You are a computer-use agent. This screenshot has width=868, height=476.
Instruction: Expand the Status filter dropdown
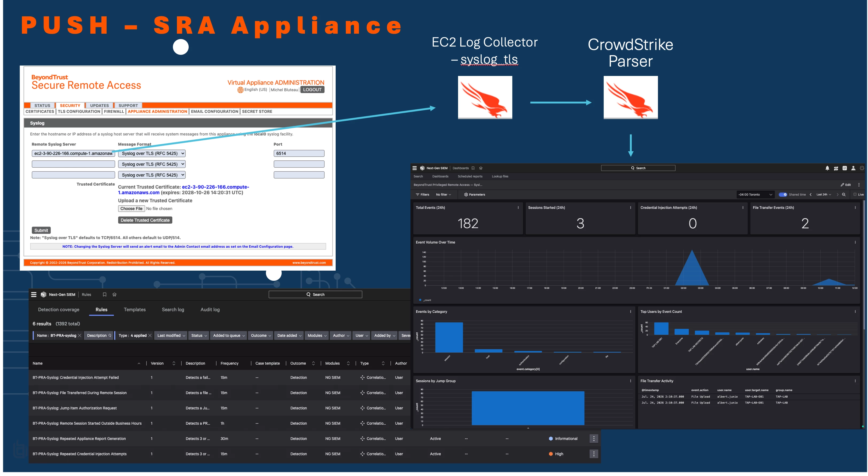coord(199,336)
